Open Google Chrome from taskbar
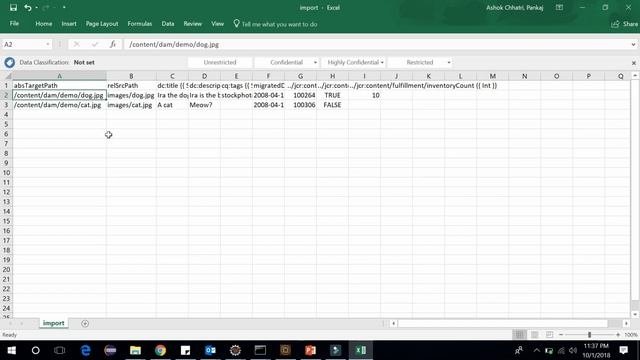 pyautogui.click(x=160, y=350)
